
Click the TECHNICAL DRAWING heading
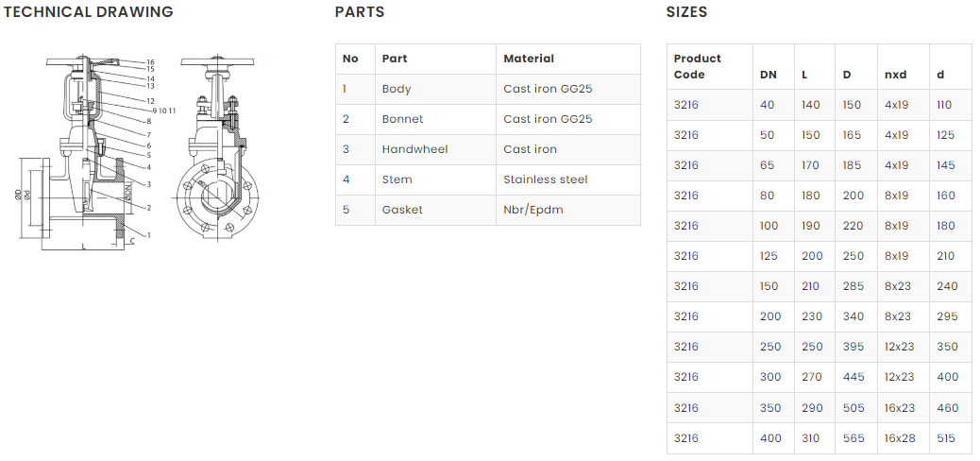[x=89, y=12]
